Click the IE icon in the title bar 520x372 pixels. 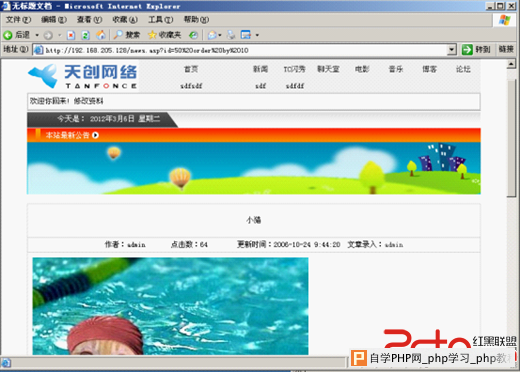[6, 6]
